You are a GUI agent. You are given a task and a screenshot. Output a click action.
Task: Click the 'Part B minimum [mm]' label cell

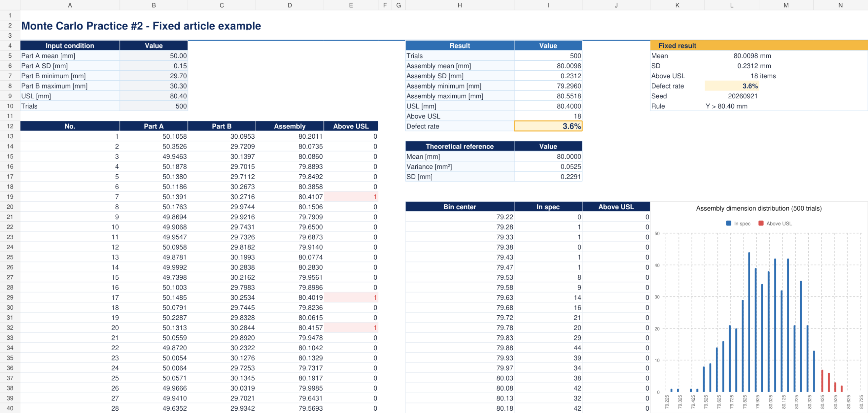click(x=70, y=76)
